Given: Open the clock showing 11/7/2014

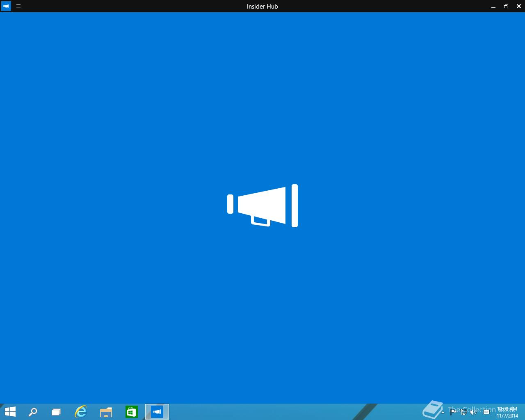Looking at the screenshot, I should (x=507, y=412).
